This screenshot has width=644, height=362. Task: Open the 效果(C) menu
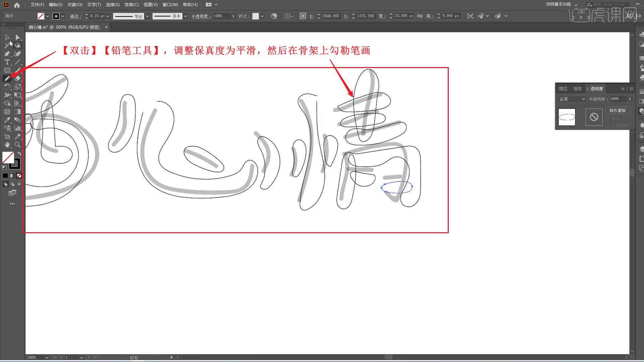tap(131, 5)
